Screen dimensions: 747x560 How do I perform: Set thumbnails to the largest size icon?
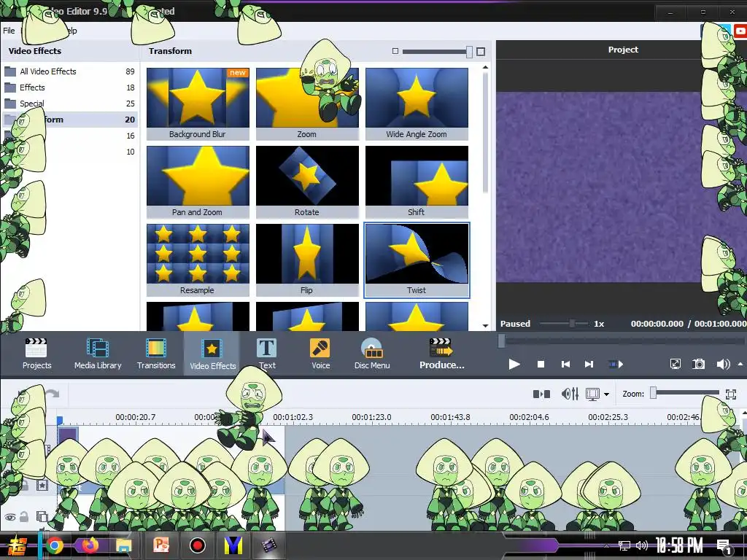481,52
